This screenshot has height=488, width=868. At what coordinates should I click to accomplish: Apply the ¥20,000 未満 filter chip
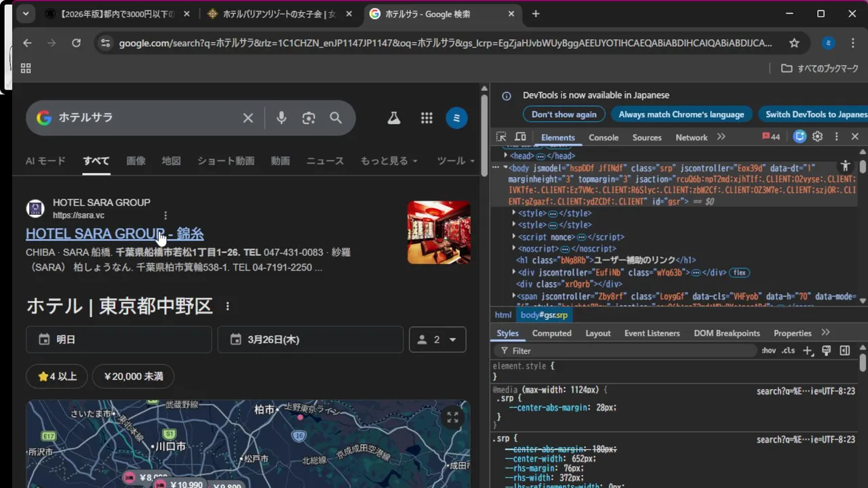(134, 376)
